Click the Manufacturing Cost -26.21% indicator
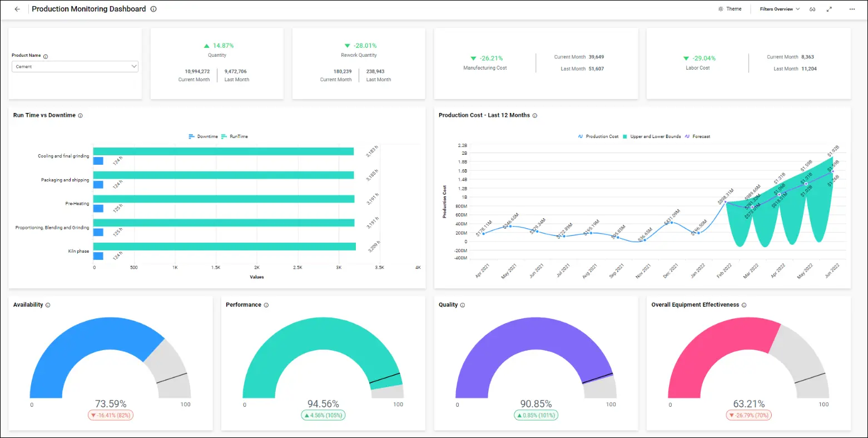868x438 pixels. (487, 58)
